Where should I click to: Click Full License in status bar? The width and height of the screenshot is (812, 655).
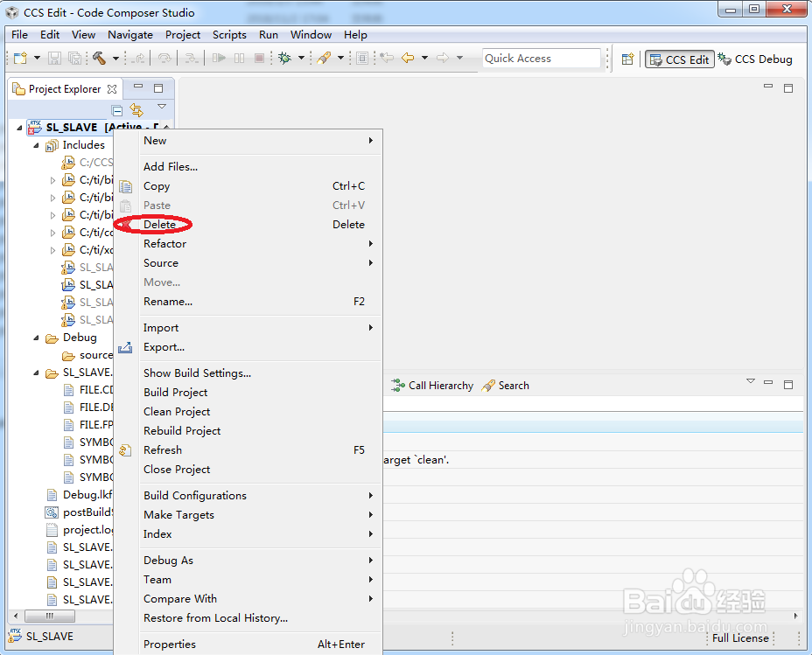740,638
